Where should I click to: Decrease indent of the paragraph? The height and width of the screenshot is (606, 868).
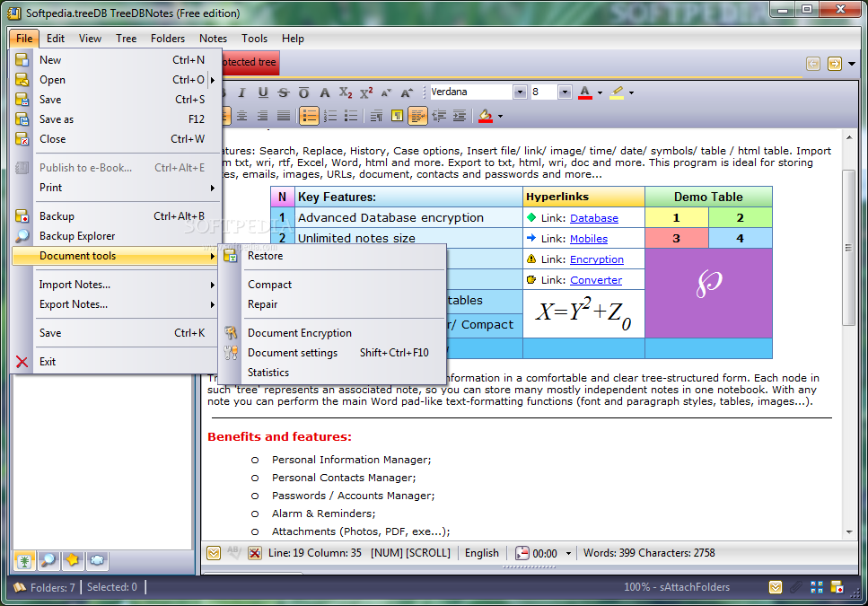click(x=439, y=116)
